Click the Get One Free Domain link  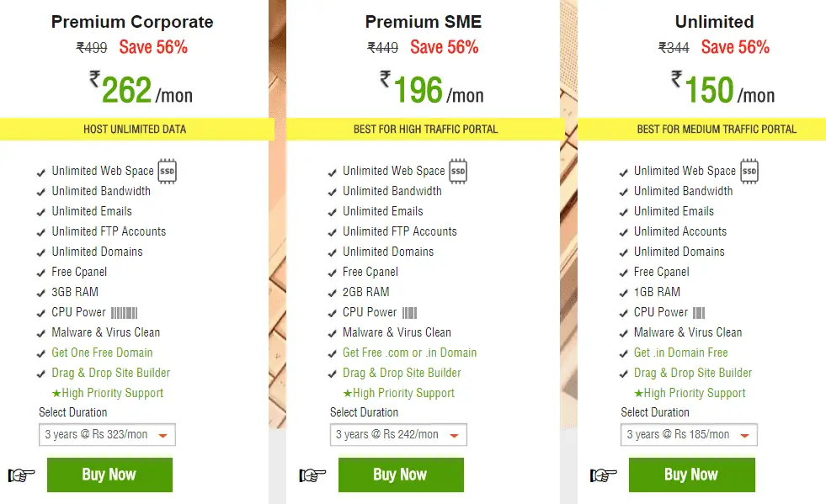tap(102, 353)
